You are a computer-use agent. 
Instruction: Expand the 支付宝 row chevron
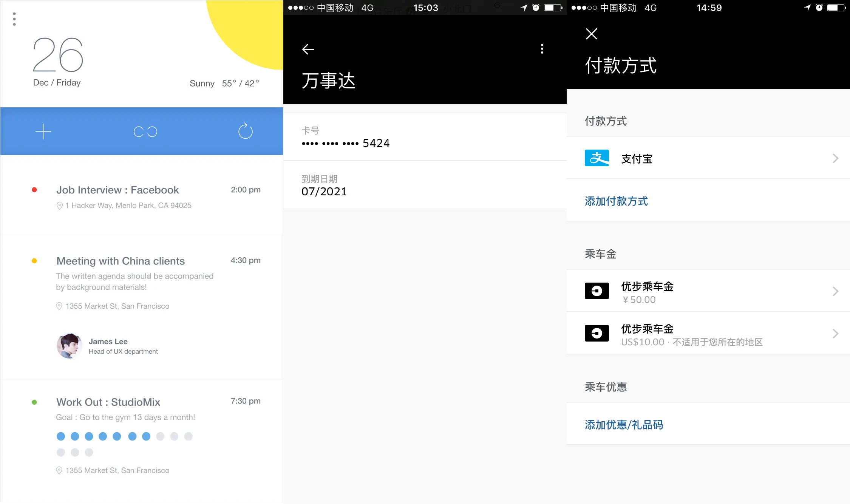tap(835, 158)
